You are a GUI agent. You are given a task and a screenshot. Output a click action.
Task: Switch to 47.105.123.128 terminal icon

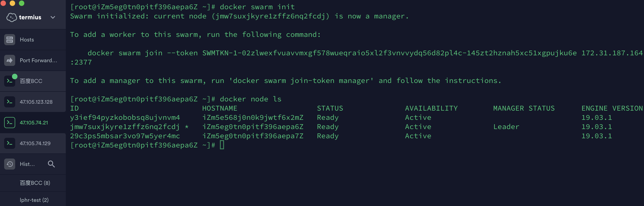click(9, 102)
